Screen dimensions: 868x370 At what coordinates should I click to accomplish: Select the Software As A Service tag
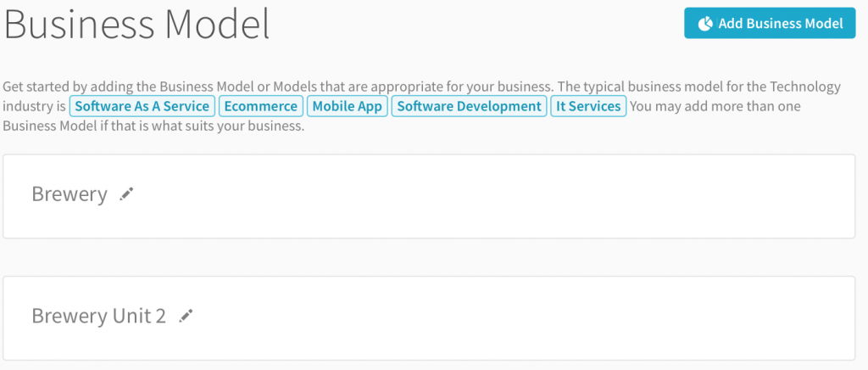click(x=142, y=106)
